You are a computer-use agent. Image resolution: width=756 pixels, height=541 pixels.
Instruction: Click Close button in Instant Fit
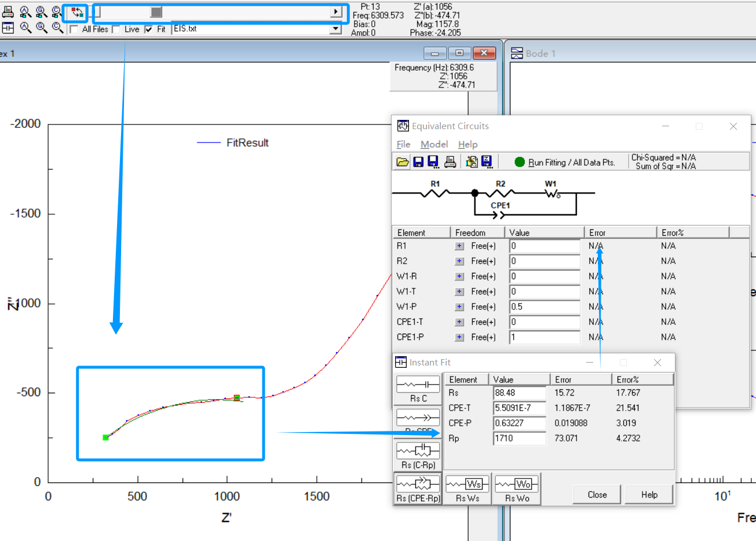pos(597,495)
